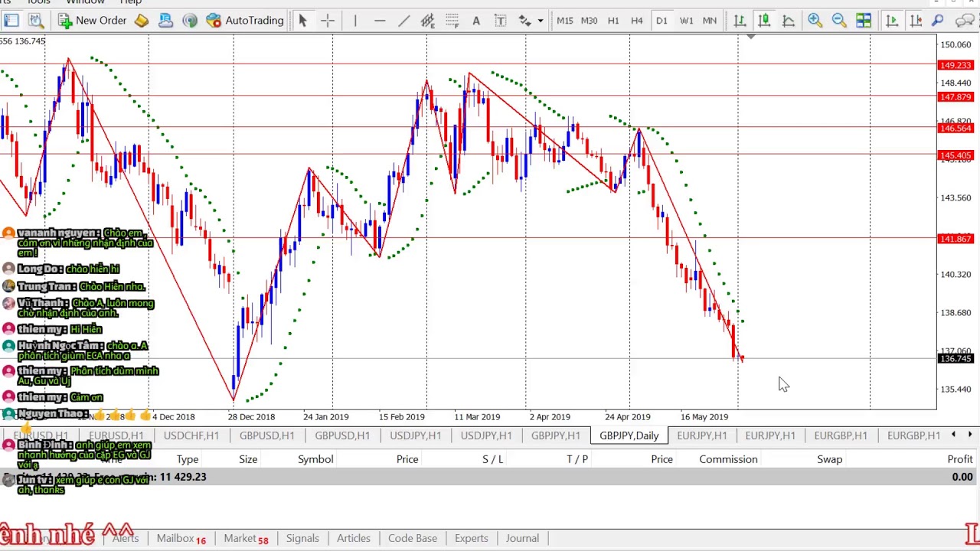Sort trades by T / P column
The height and width of the screenshot is (551, 980).
577,459
